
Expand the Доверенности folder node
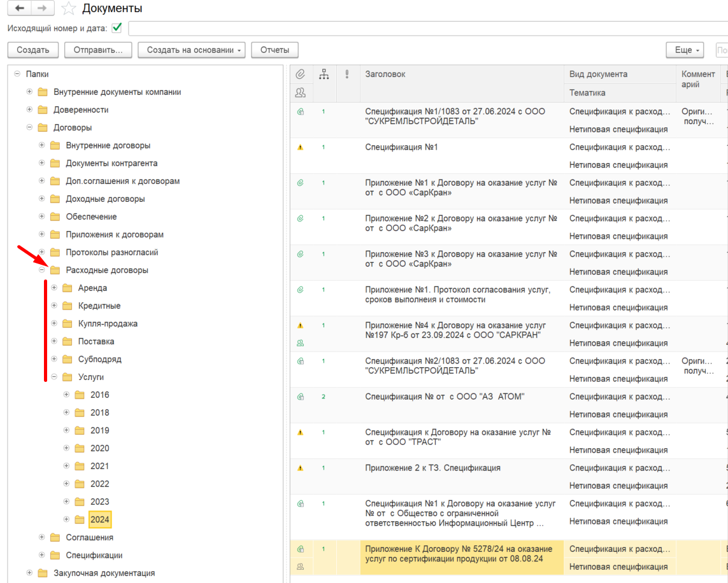[30, 110]
